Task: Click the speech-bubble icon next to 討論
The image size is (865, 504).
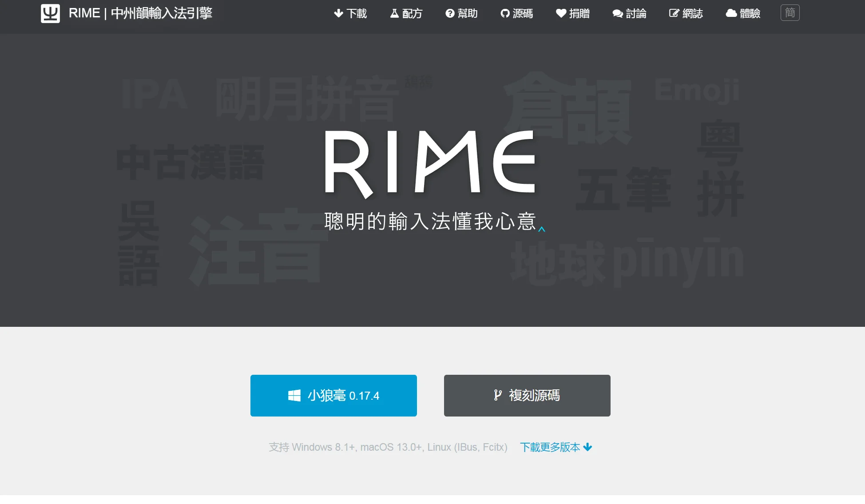Action: tap(616, 13)
